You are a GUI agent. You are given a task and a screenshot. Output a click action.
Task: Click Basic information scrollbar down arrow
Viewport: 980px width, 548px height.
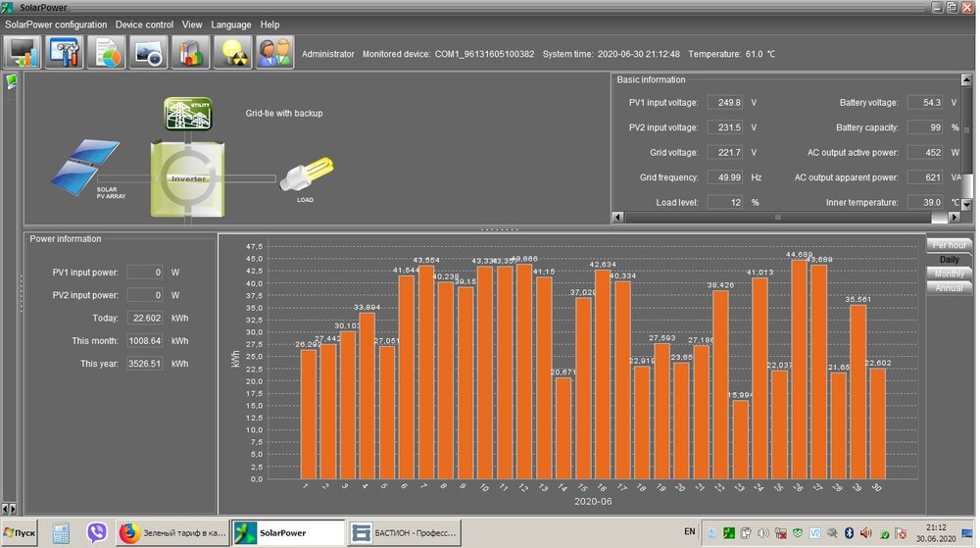[968, 205]
